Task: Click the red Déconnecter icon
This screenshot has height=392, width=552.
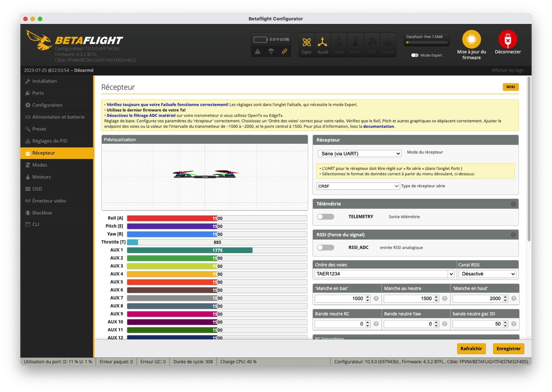Action: tap(508, 40)
